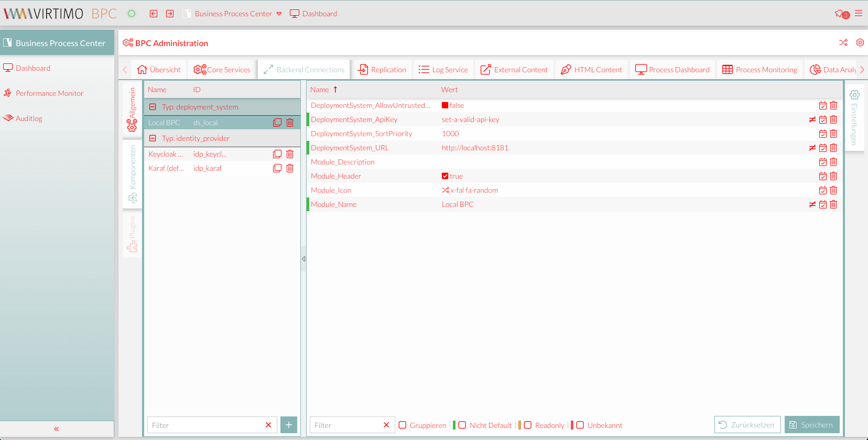Switch to the Replication tab
The image size is (868, 440).
tap(382, 70)
